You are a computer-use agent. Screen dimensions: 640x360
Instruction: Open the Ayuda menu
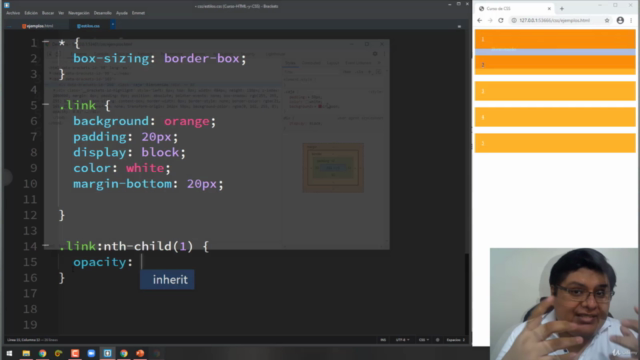pyautogui.click(x=122, y=13)
